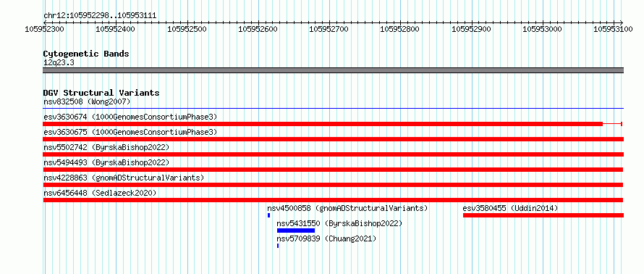
Task: Click the gray 12q23.3 cytogenetic band bar
Action: (333, 70)
